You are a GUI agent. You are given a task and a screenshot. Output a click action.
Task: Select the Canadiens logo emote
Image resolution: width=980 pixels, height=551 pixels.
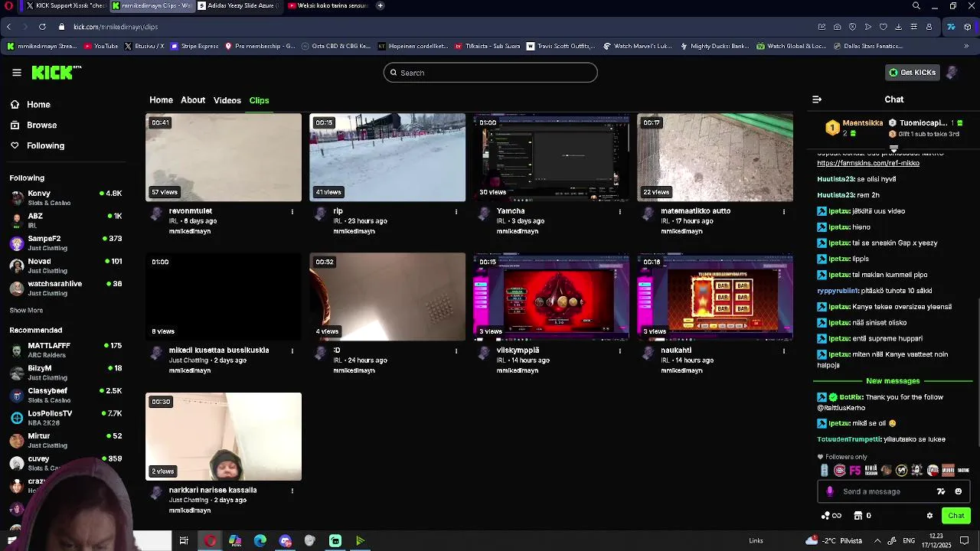[x=840, y=471]
